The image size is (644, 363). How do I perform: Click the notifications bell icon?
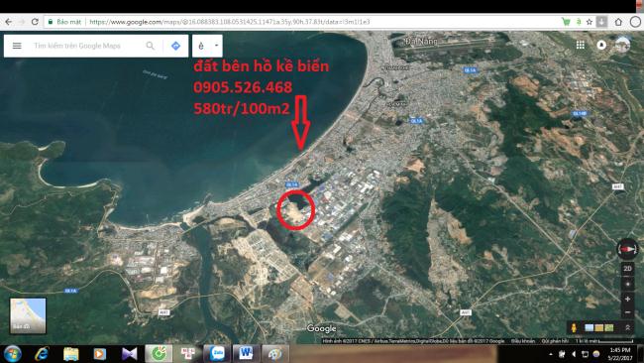click(601, 45)
